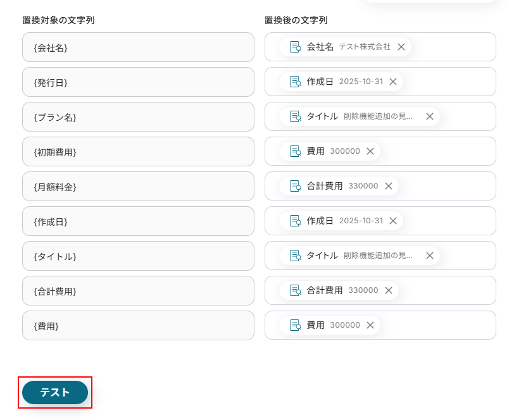This screenshot has width=514, height=420.
Task: Select the {プラン名} input box
Action: [x=138, y=117]
